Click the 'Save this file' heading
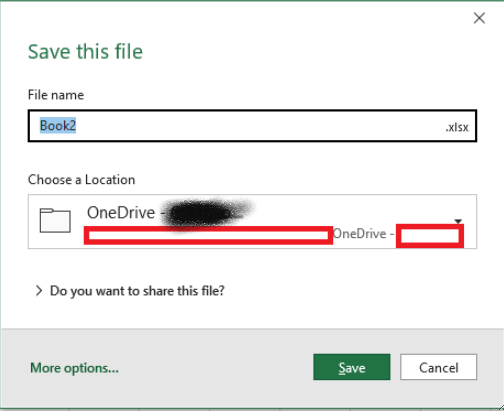 pos(85,52)
